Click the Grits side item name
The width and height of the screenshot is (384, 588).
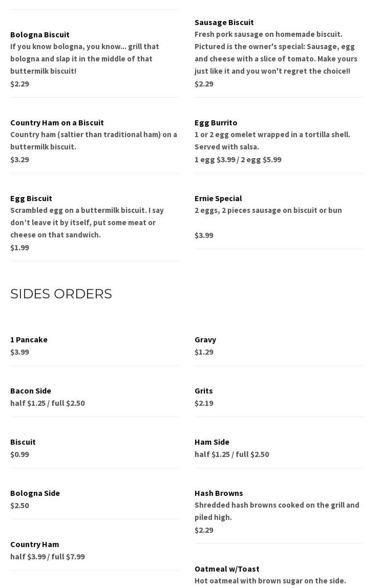click(x=203, y=390)
